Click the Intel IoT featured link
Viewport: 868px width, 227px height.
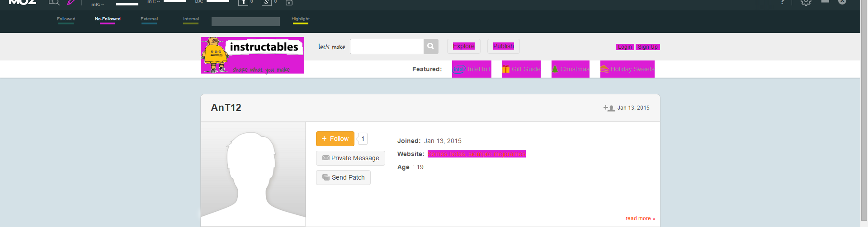(x=472, y=69)
